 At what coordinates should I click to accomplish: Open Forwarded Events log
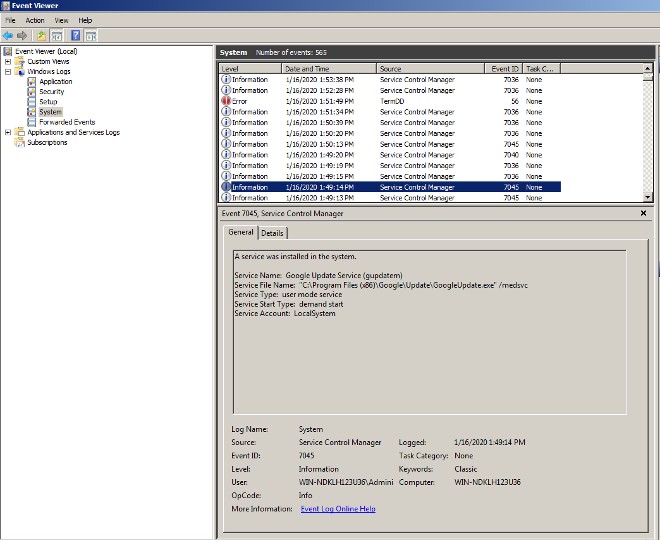(67, 122)
